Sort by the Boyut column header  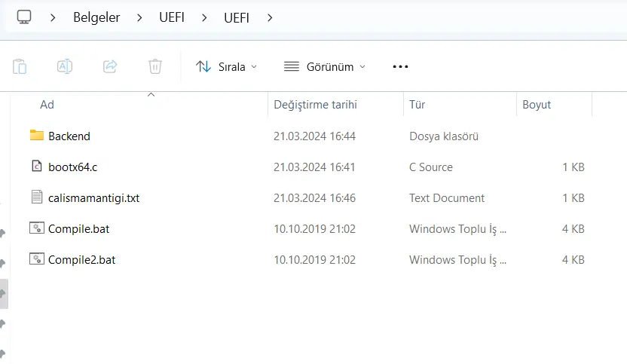[537, 105]
